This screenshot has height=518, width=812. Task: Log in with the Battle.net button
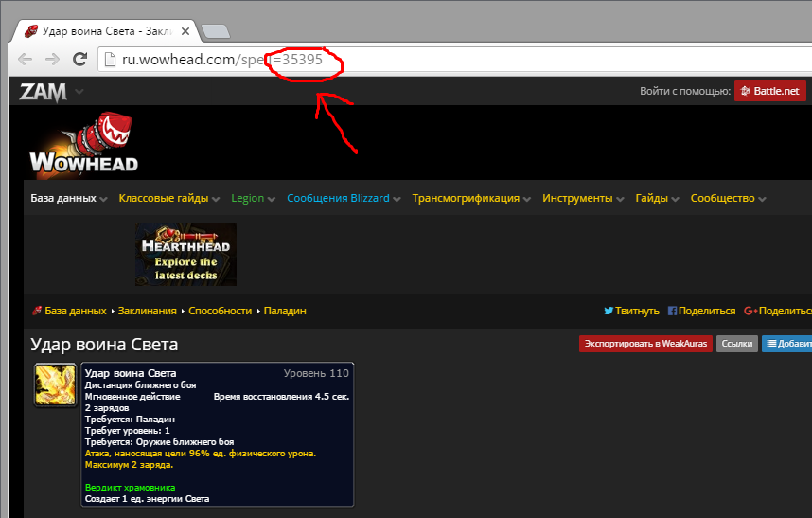pyautogui.click(x=769, y=91)
